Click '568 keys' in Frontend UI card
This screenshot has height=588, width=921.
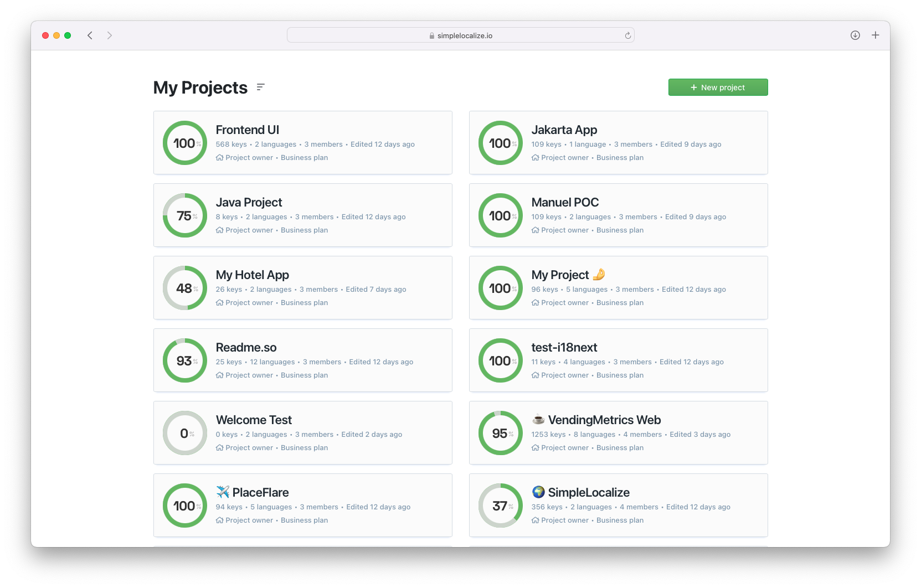coord(231,145)
